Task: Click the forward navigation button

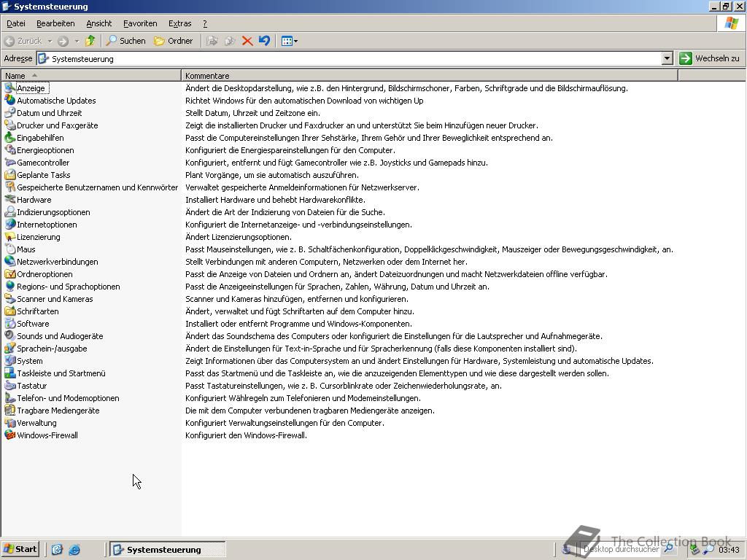Action: click(63, 41)
